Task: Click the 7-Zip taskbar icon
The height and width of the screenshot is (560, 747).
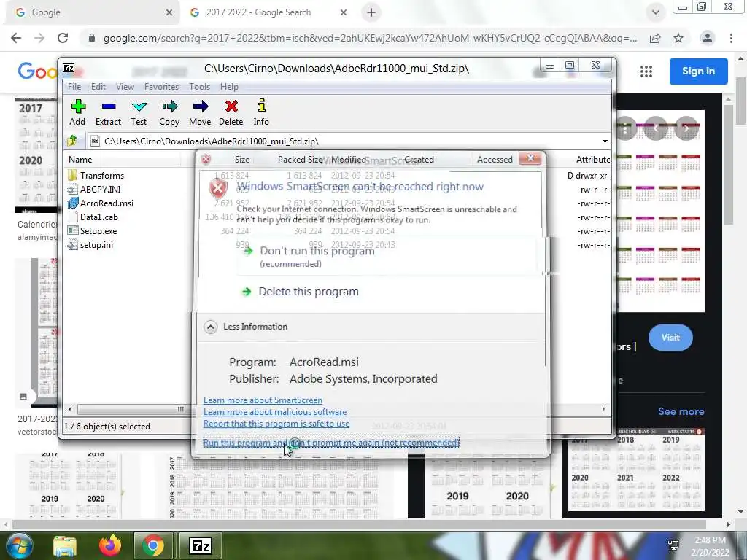Action: 201,545
